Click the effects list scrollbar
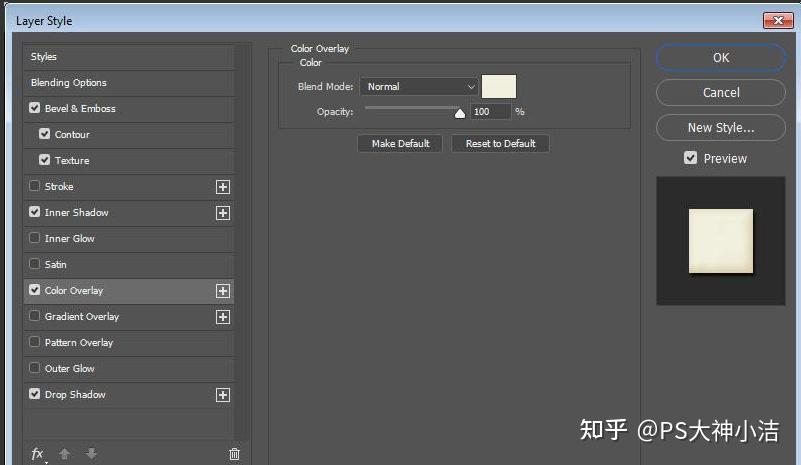The width and height of the screenshot is (801, 465). pos(242,241)
